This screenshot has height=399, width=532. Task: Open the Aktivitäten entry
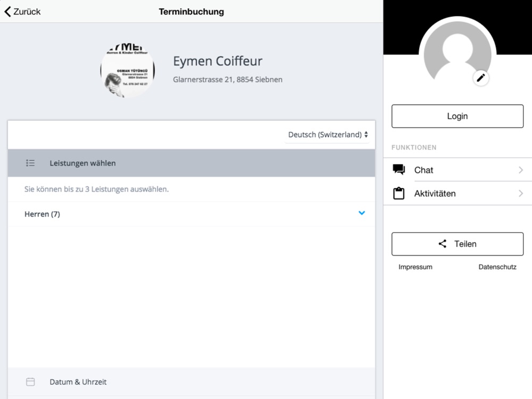(458, 194)
